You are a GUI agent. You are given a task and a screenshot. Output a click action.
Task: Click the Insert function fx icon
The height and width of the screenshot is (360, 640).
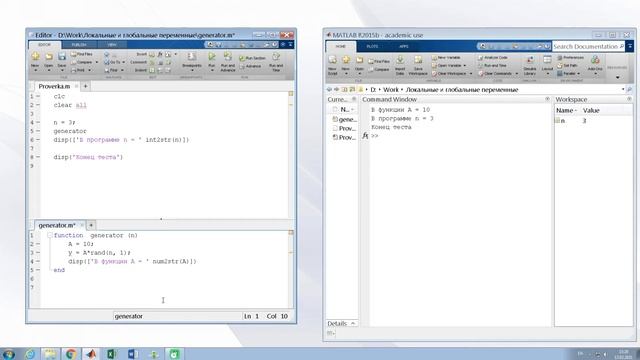click(x=160, y=54)
